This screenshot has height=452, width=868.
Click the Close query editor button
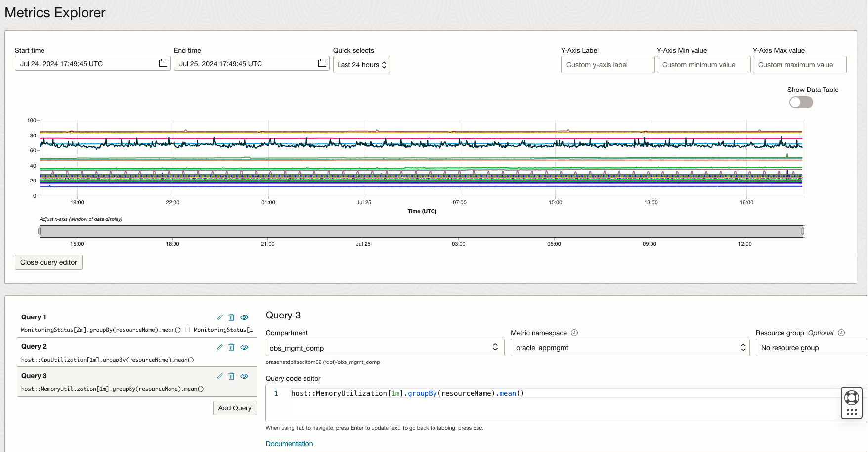click(x=48, y=262)
